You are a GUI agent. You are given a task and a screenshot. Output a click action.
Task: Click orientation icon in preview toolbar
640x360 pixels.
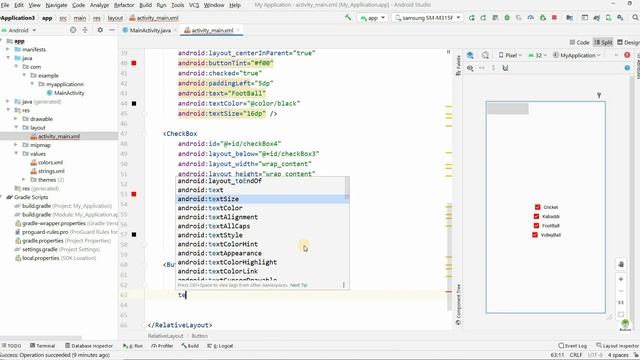pos(485,55)
